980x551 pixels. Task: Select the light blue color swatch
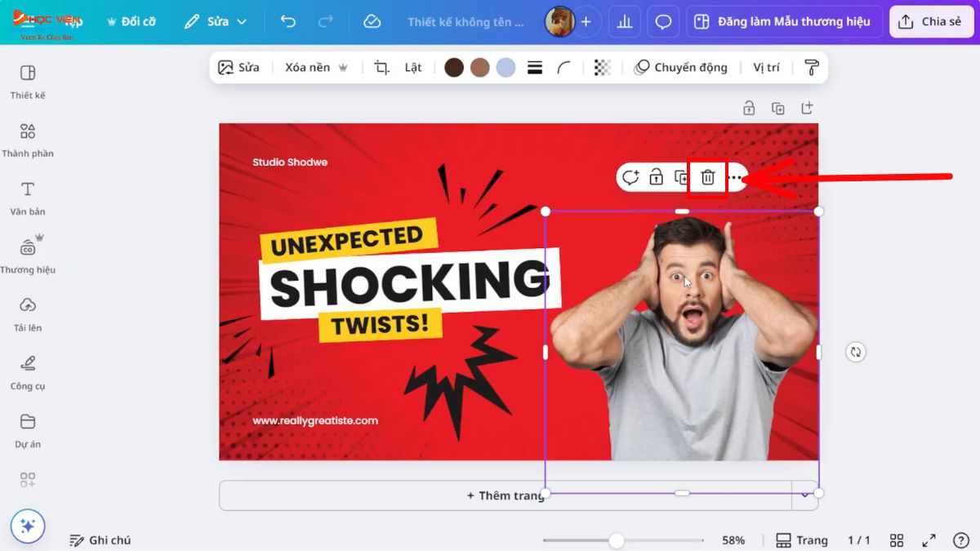[x=506, y=68]
